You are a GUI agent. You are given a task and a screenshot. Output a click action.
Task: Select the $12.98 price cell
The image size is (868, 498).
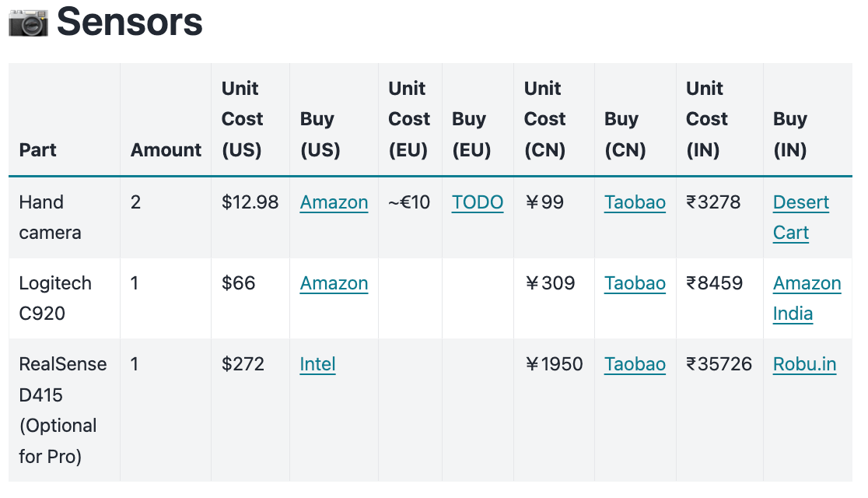pyautogui.click(x=250, y=202)
